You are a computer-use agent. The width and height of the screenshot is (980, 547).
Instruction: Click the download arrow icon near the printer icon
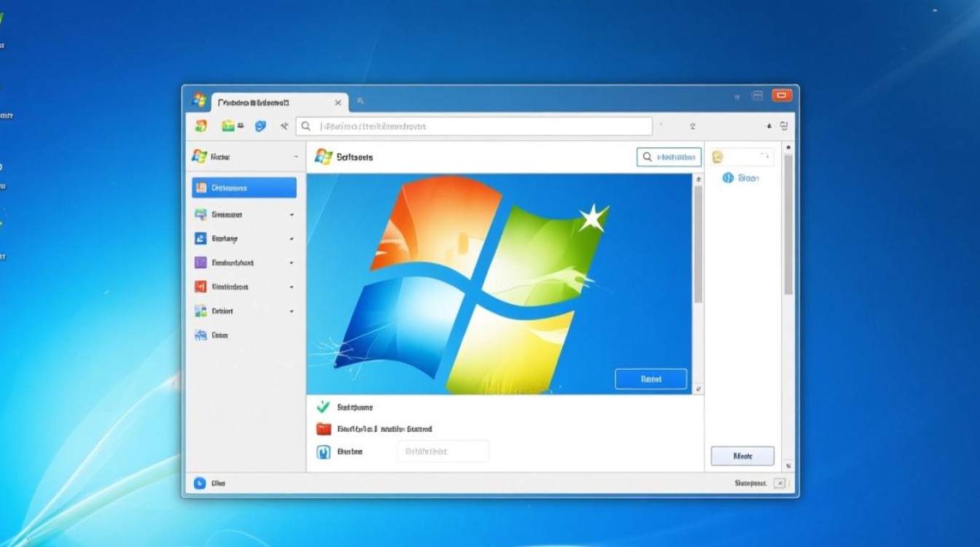(769, 125)
